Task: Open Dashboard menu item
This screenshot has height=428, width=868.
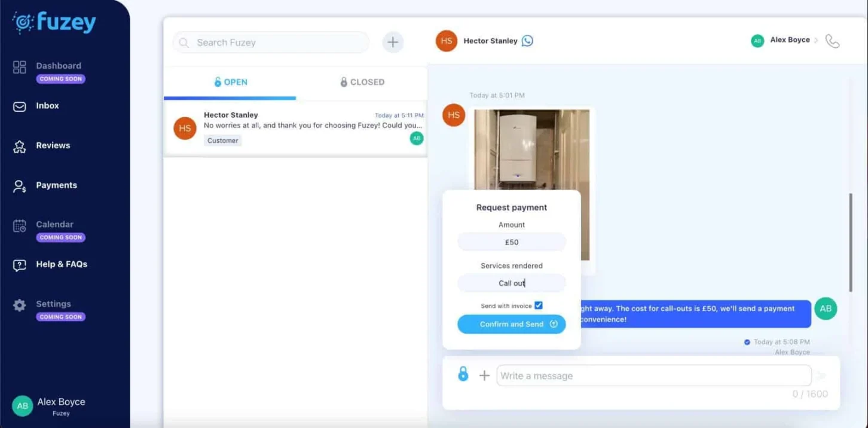Action: pos(59,66)
